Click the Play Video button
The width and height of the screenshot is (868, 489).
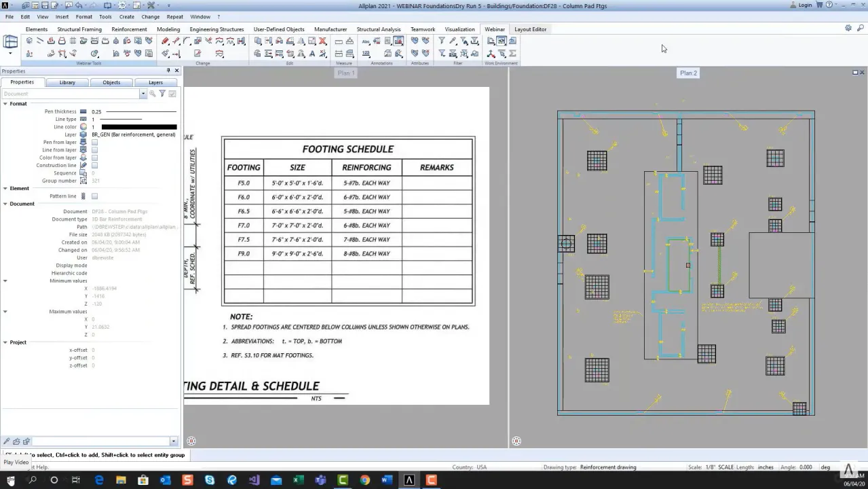(x=16, y=462)
